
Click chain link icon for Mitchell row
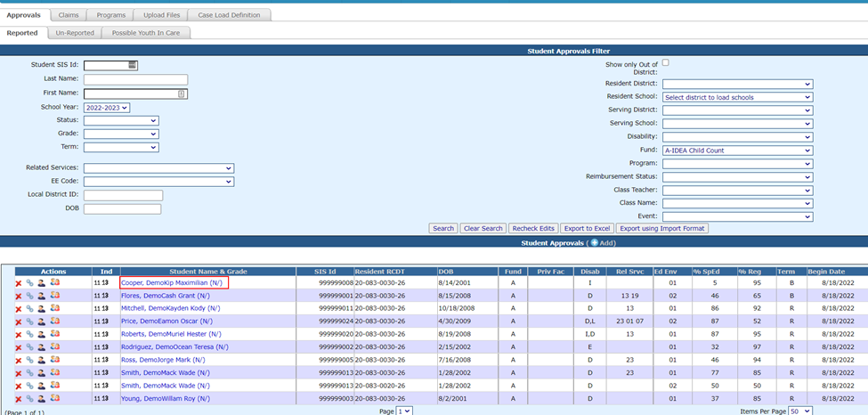(x=30, y=309)
